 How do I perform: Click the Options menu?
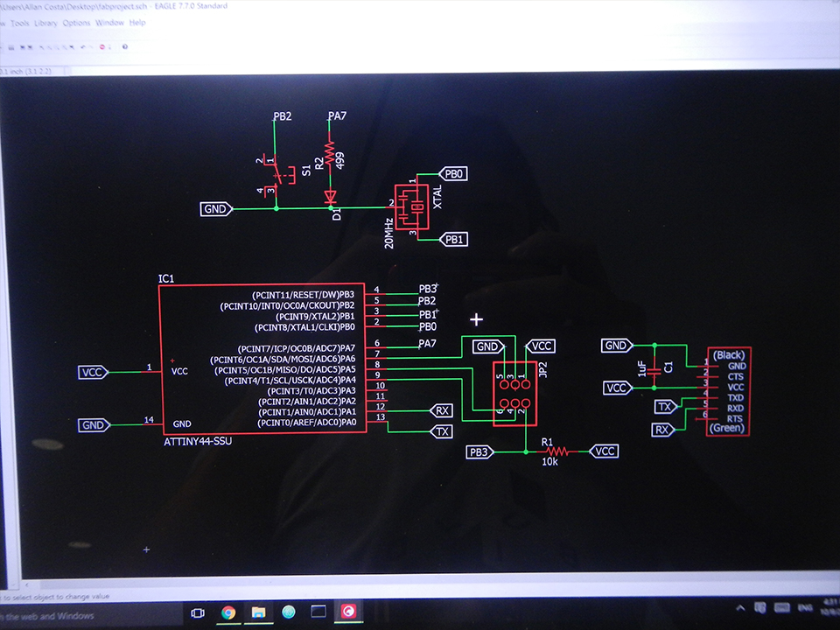point(76,23)
